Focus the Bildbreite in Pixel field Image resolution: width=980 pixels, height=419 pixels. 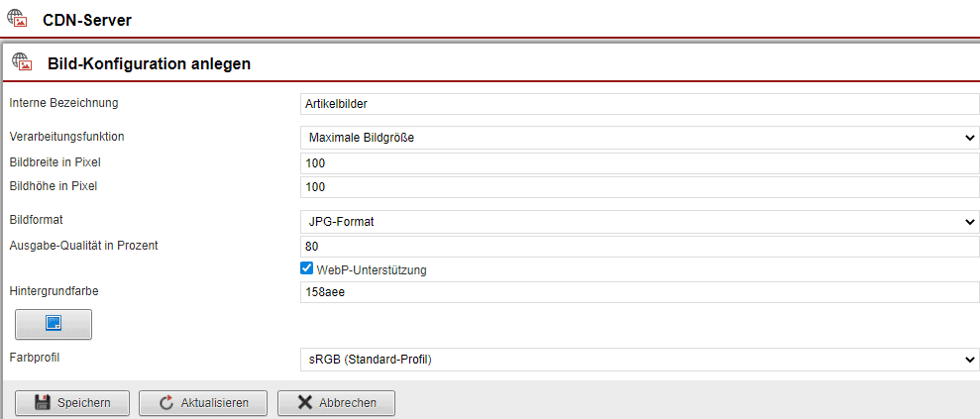639,162
